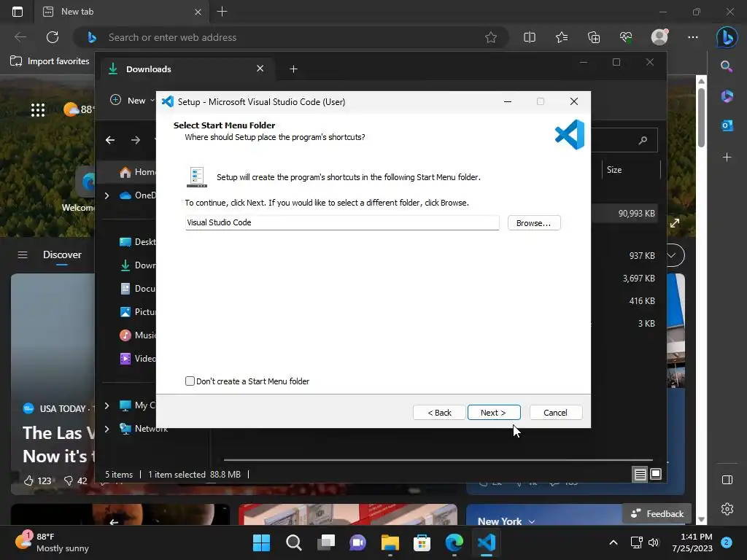Open Microsoft Store from the taskbar

(x=422, y=542)
